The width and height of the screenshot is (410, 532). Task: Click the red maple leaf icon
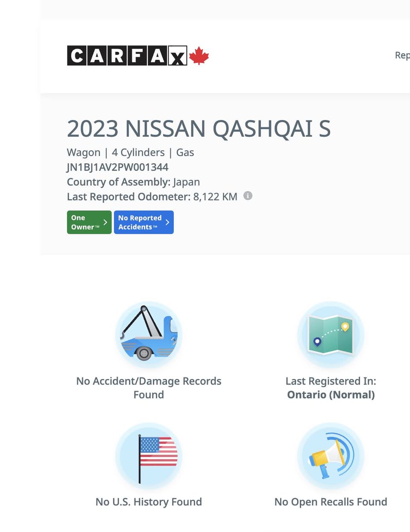point(199,56)
